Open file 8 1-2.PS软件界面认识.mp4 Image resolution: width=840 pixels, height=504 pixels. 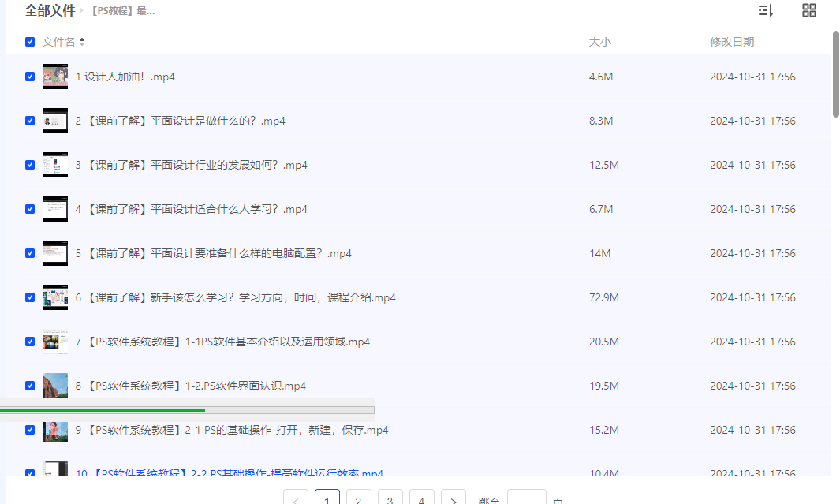[191, 386]
